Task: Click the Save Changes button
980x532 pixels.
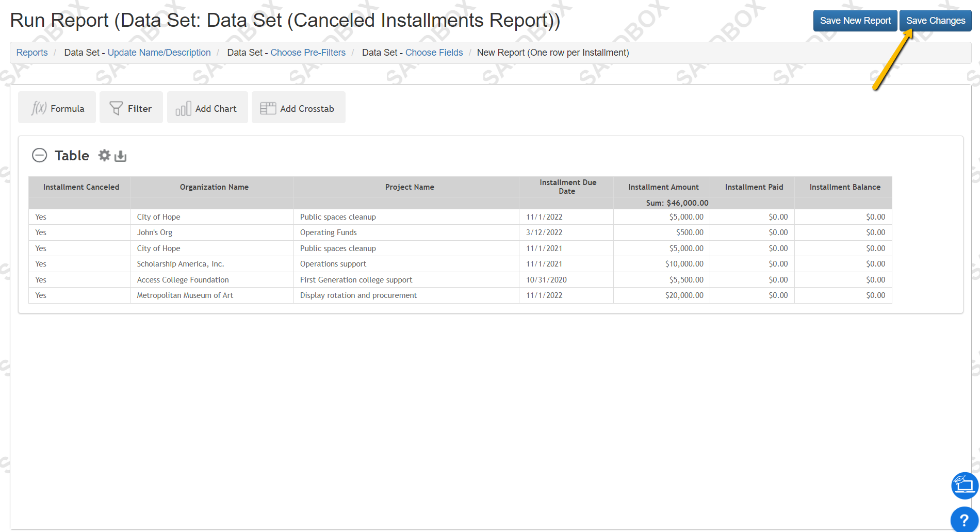Action: tap(936, 21)
